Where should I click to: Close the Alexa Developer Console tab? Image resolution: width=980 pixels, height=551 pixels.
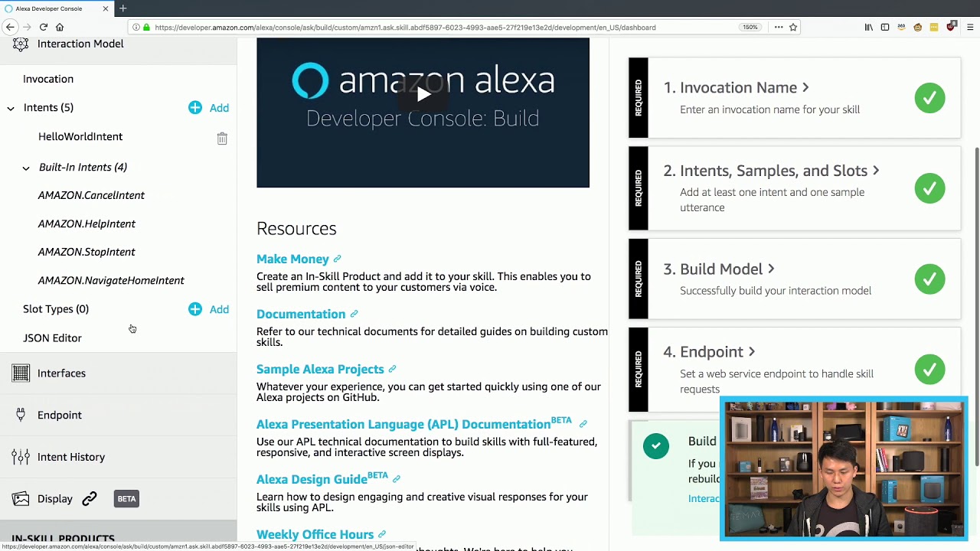pos(106,8)
